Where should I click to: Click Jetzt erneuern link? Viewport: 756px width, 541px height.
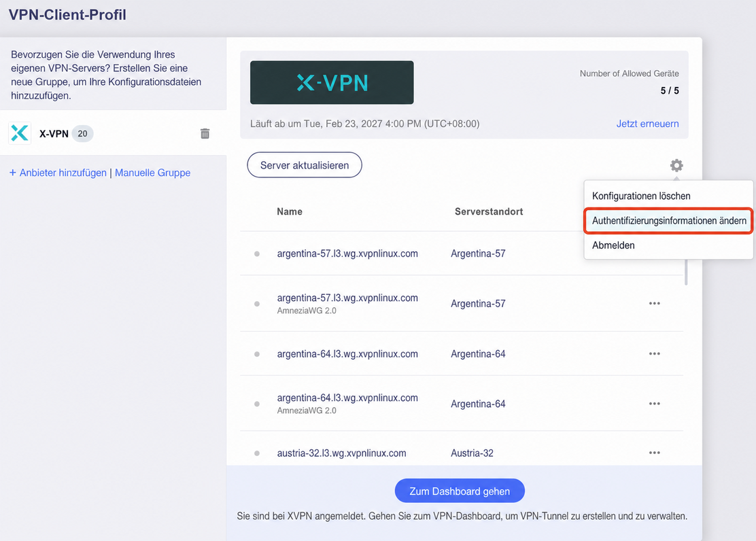647,124
